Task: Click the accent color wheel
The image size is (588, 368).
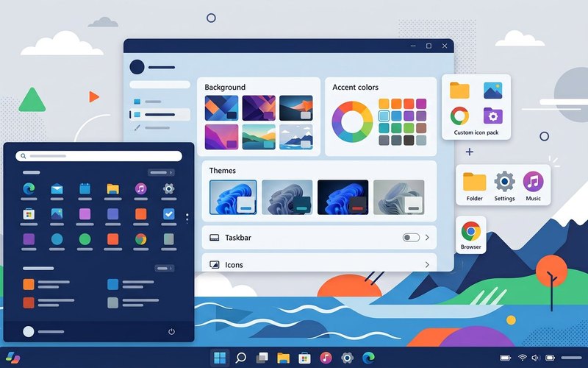Action: (x=352, y=121)
